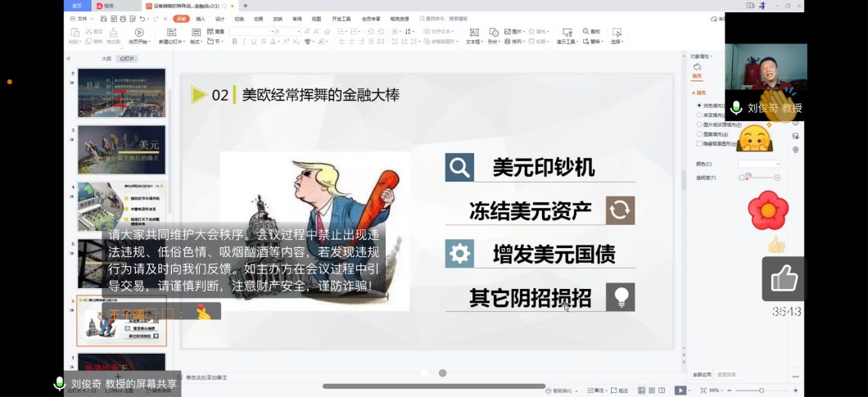Switch to 大纲 outline pane tab

click(106, 59)
